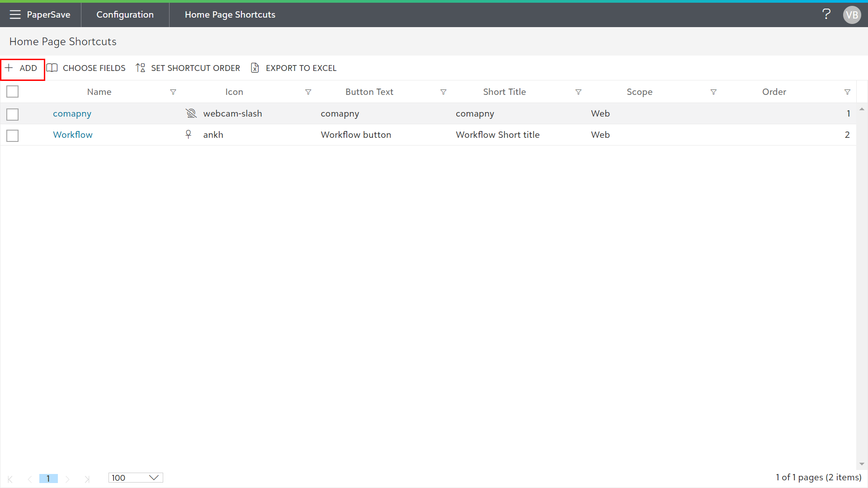Screen dimensions: 868x488
Task: Go to the Configuration breadcrumb tab
Action: 125,14
